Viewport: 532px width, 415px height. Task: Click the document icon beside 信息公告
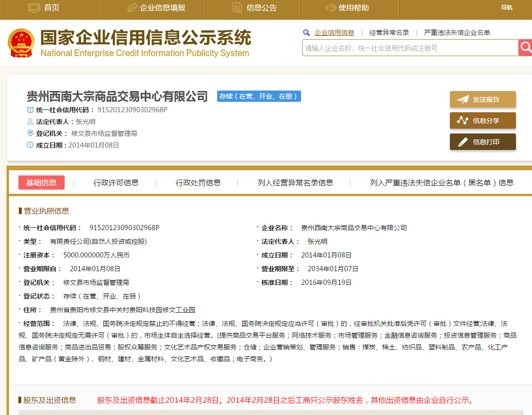coord(237,8)
